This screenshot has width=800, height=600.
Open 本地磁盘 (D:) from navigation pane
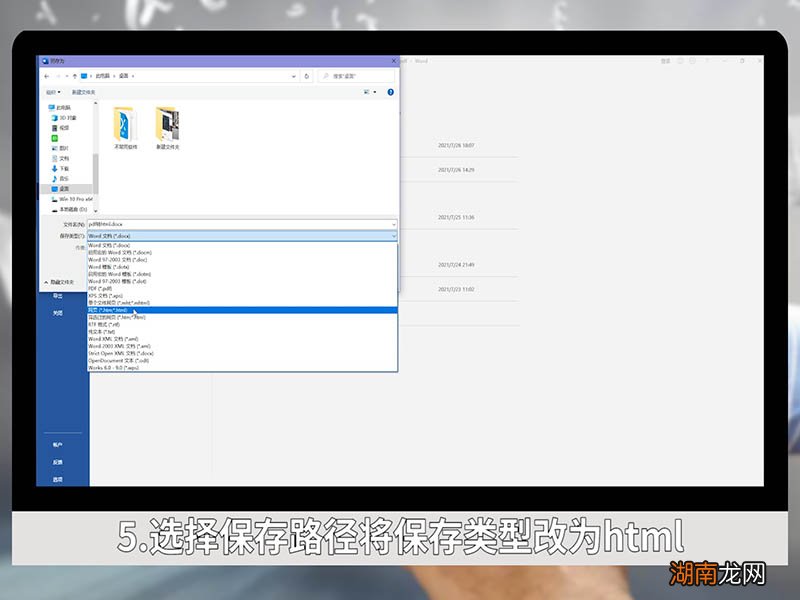70,210
